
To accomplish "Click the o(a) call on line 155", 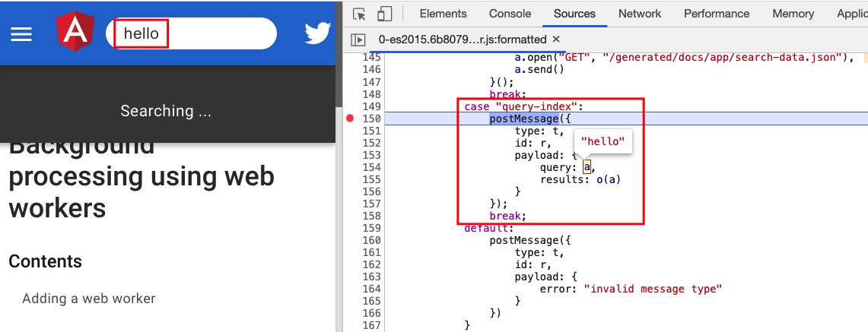I will click(609, 179).
